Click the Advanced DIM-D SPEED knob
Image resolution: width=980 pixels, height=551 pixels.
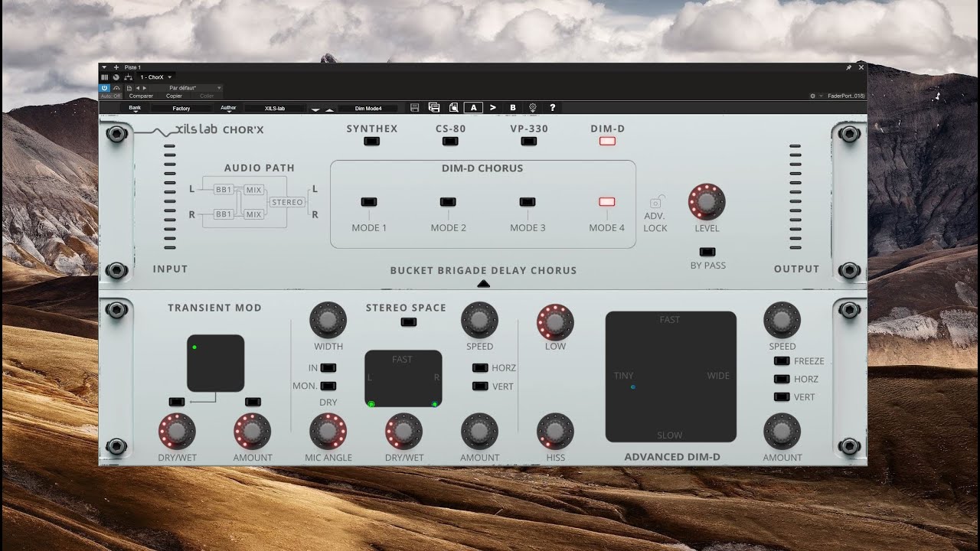(x=782, y=320)
